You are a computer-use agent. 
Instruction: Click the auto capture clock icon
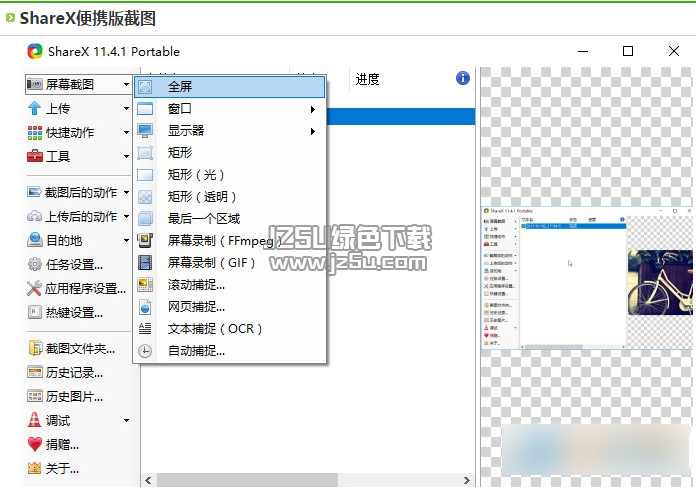point(145,351)
